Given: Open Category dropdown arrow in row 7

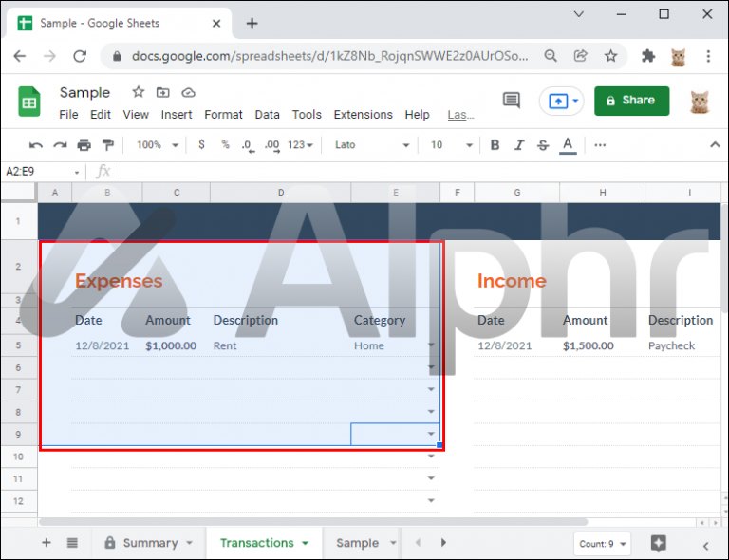Looking at the screenshot, I should [431, 389].
